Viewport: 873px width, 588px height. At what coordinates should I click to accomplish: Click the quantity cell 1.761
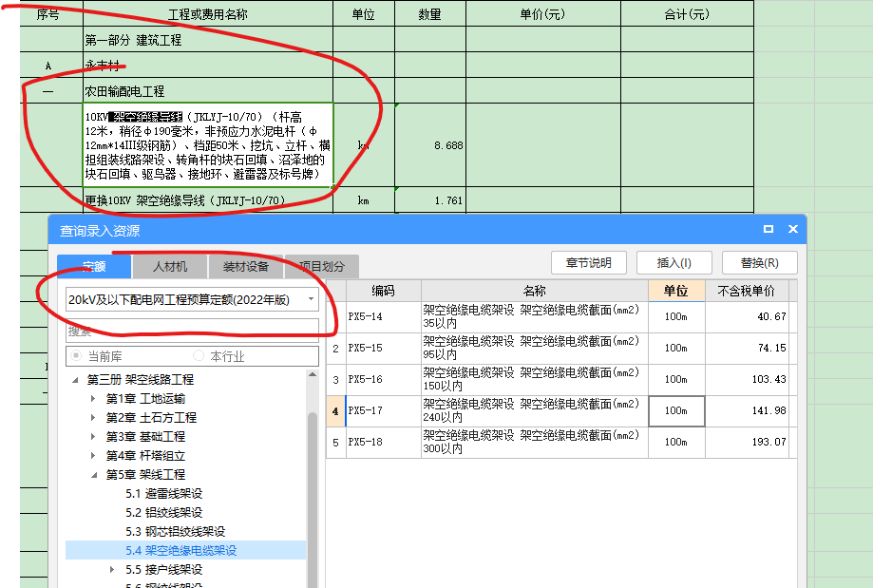[x=429, y=199]
